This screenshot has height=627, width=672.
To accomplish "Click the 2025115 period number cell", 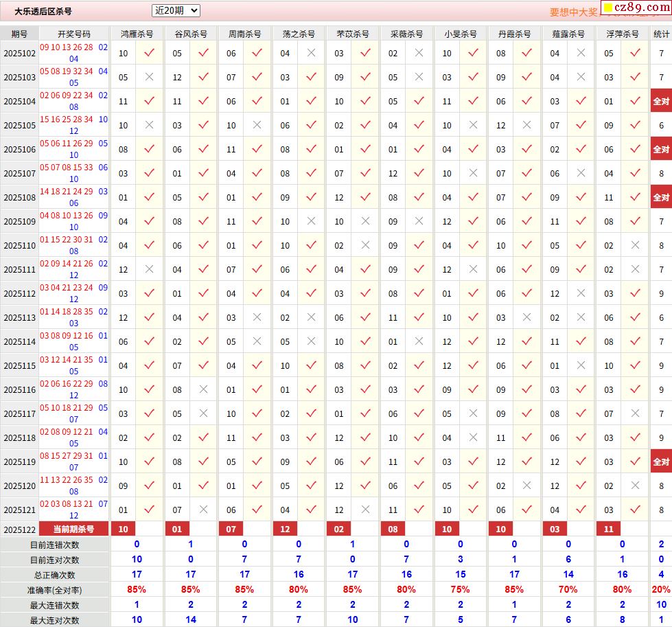I will tap(19, 366).
